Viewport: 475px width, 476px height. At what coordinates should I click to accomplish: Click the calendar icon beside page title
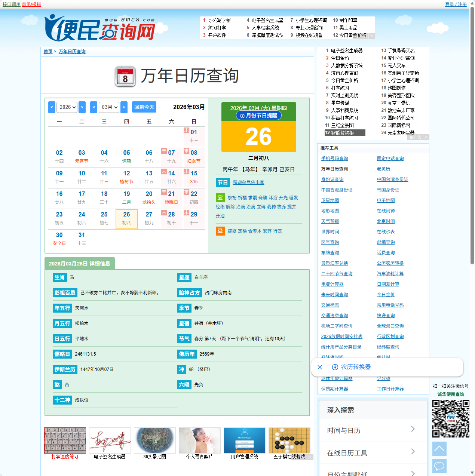coord(125,76)
